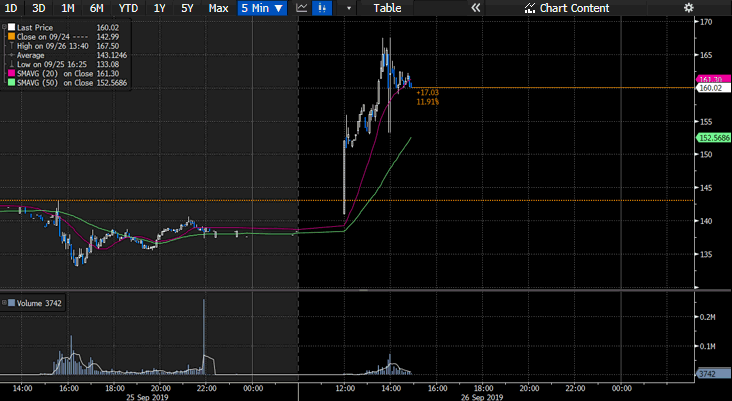Select the 1M time range
The height and width of the screenshot is (401, 732).
click(x=68, y=8)
